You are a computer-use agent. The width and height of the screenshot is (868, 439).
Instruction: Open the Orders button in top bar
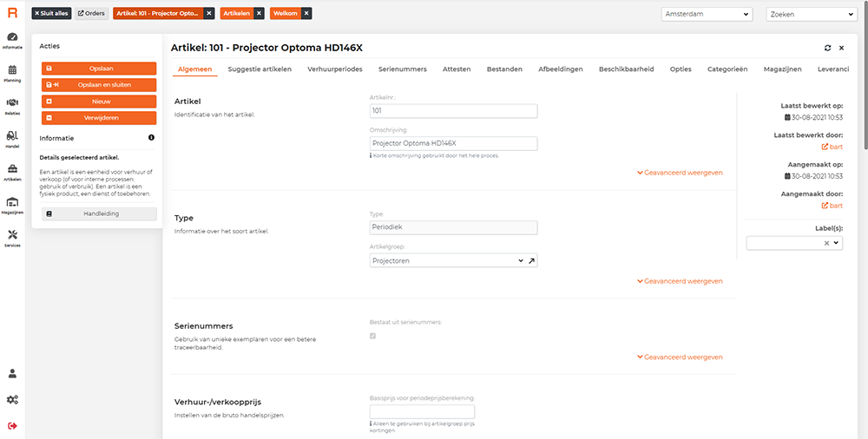[91, 13]
